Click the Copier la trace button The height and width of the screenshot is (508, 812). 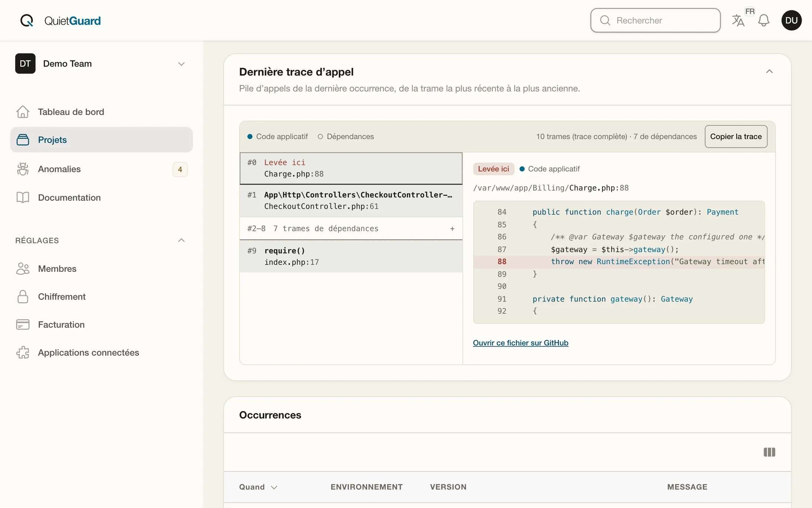736,136
